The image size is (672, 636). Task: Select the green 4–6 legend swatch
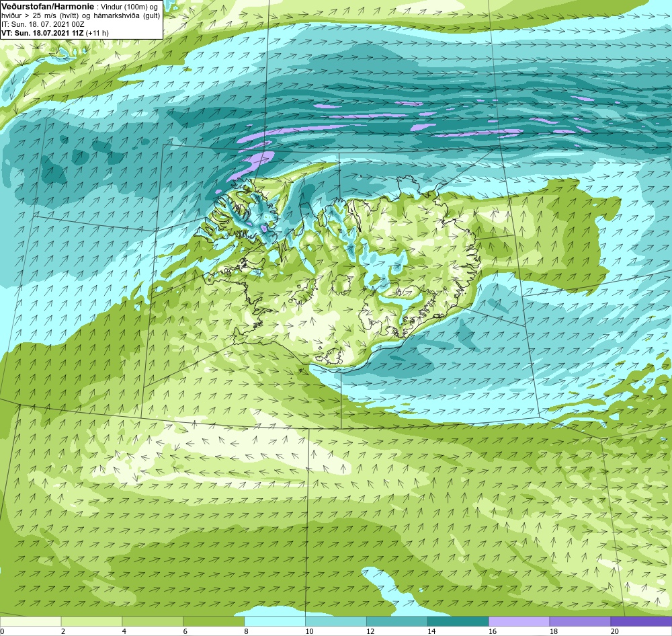pos(153,621)
